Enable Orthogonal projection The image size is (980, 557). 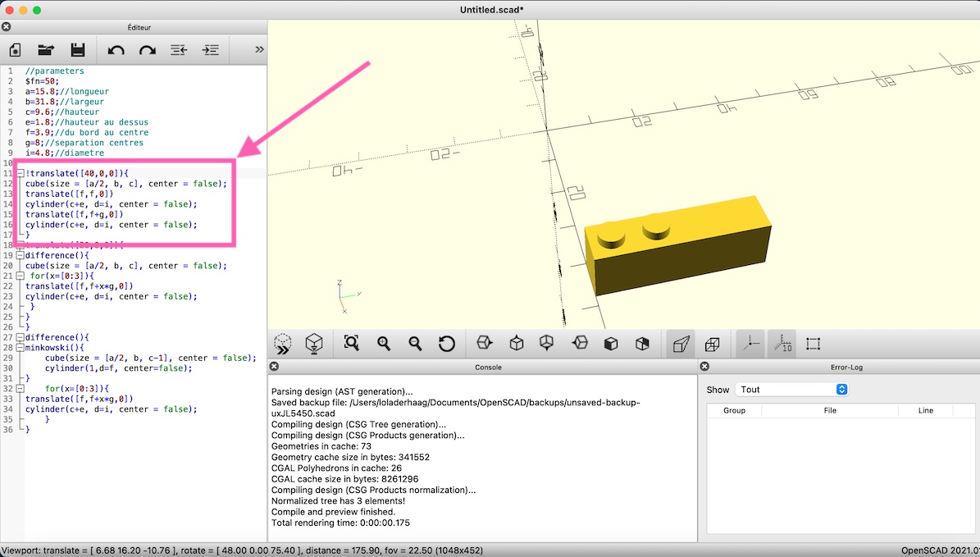pos(712,344)
